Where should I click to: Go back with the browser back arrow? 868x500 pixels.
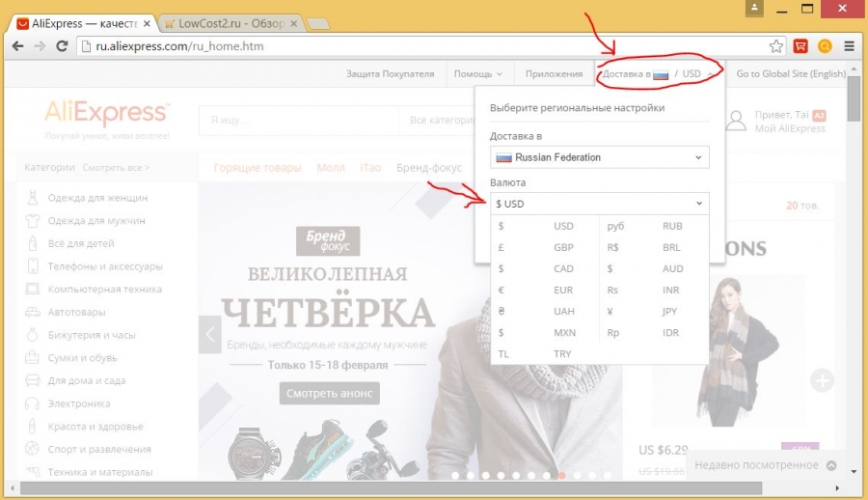(x=17, y=46)
